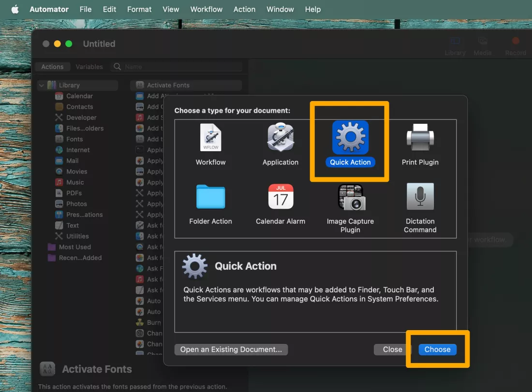Open the Edit menu
The width and height of the screenshot is (532, 392).
tap(109, 9)
